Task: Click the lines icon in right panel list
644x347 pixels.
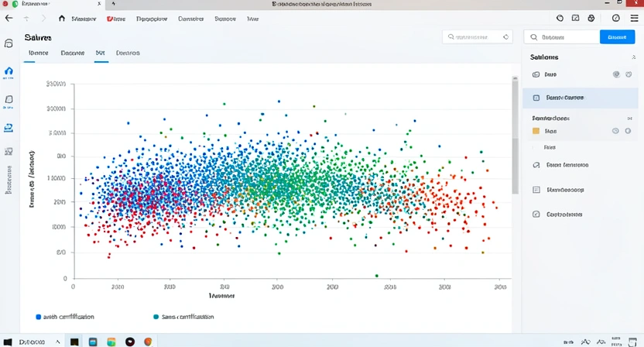Action: [x=536, y=189]
